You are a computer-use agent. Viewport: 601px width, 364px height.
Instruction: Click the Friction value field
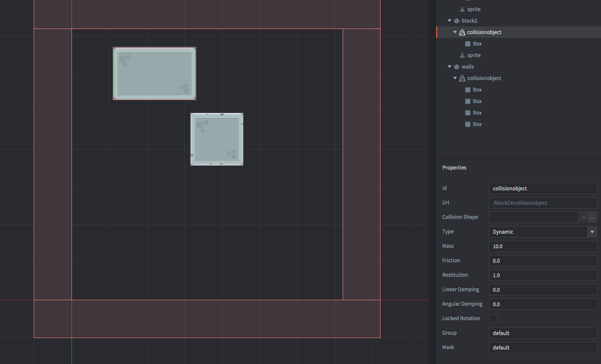coord(543,261)
